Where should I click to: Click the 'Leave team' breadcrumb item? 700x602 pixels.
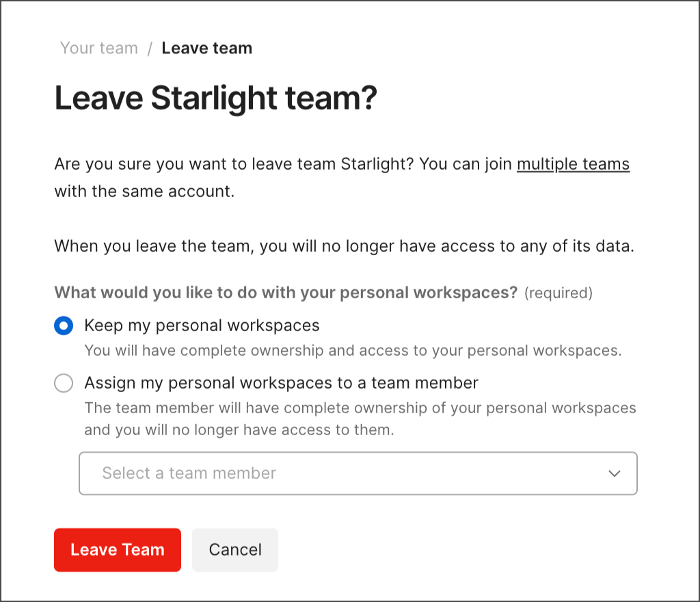point(206,47)
